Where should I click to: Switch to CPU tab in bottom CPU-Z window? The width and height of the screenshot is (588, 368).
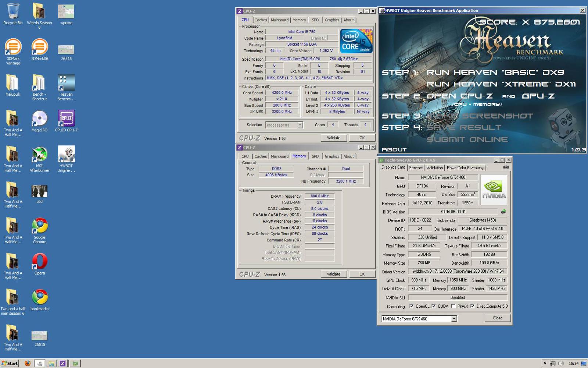point(245,156)
